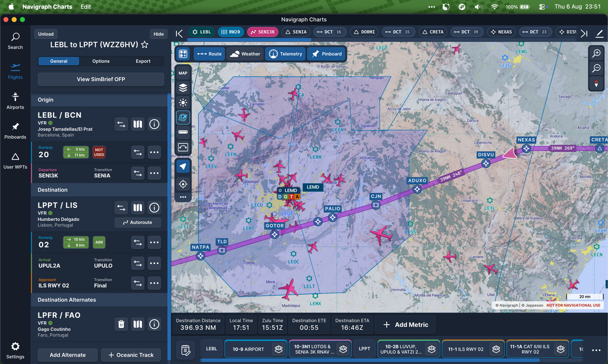Jump to the start of the route strip
Viewport: 608px width, 364px height.
179,33
